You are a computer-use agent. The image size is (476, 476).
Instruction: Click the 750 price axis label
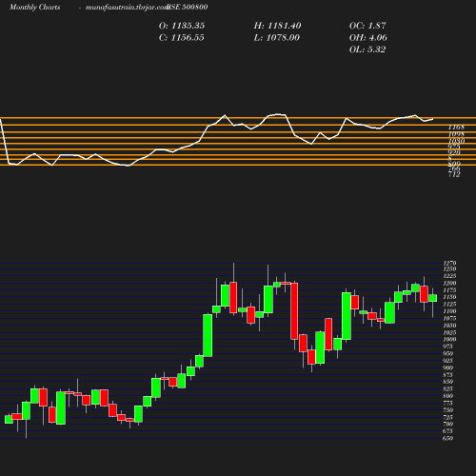point(448,410)
